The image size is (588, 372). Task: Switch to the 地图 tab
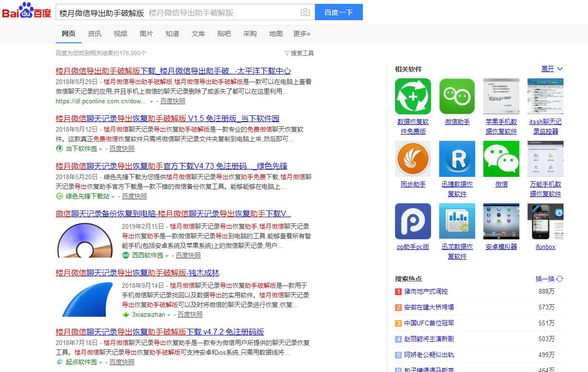click(x=276, y=34)
